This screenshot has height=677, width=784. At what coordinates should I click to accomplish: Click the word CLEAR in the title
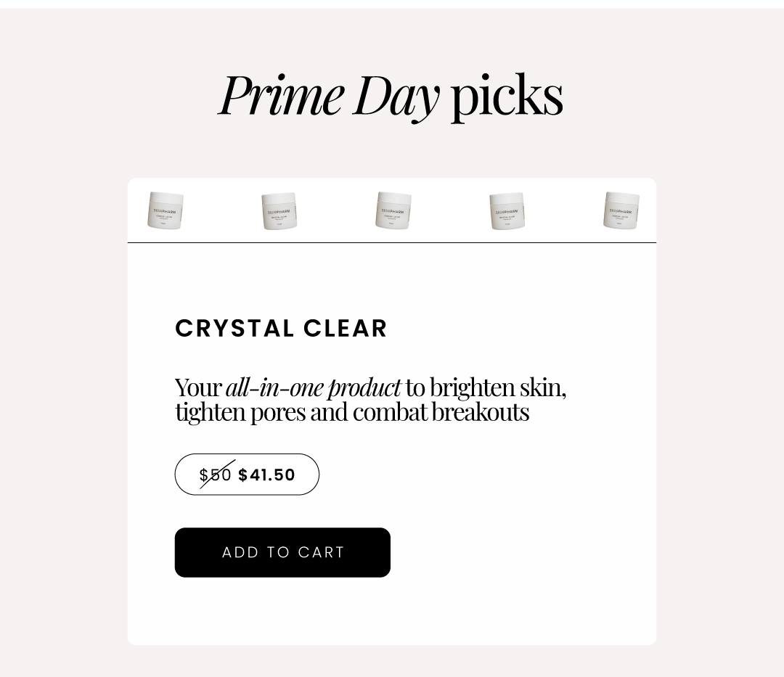345,328
